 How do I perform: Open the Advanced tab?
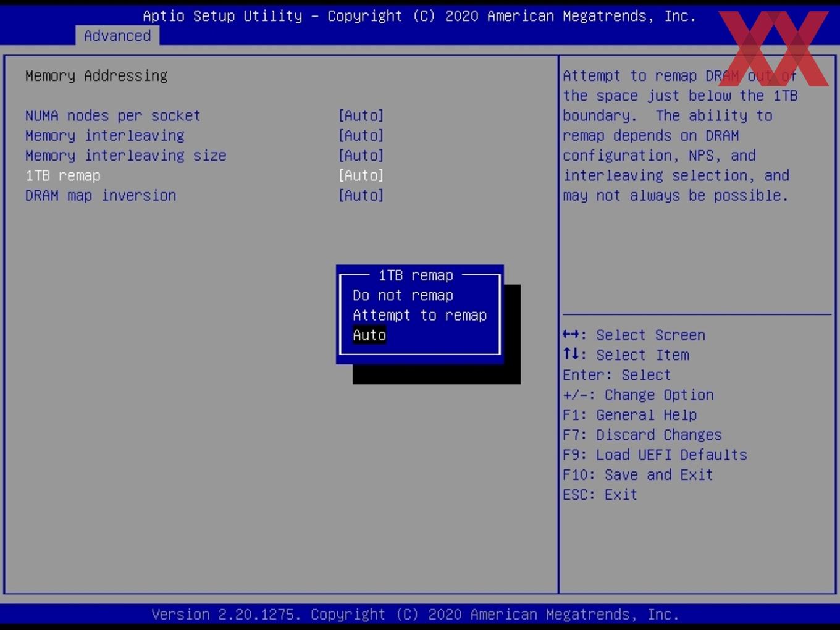[x=117, y=36]
